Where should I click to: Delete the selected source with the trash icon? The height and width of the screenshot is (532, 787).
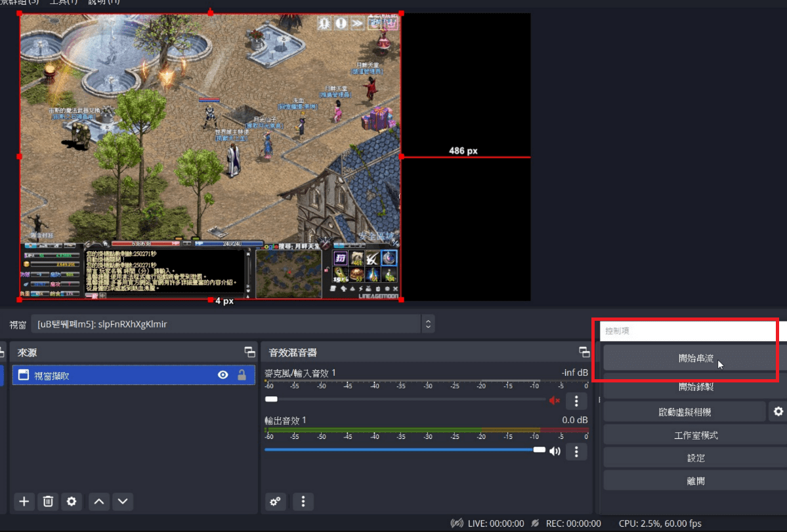tap(48, 502)
